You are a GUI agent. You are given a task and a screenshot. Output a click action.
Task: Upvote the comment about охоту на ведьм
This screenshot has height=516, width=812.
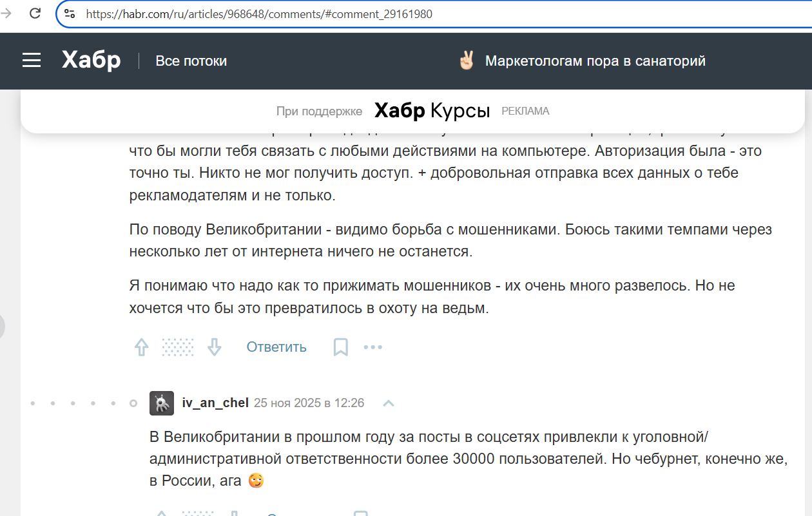point(141,347)
